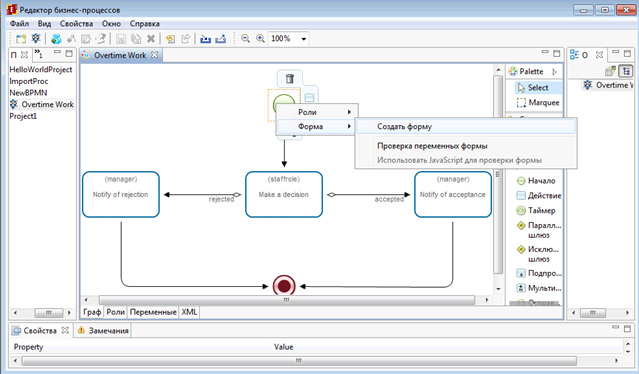Click the properties panel horizontal scrollbar

299,361
